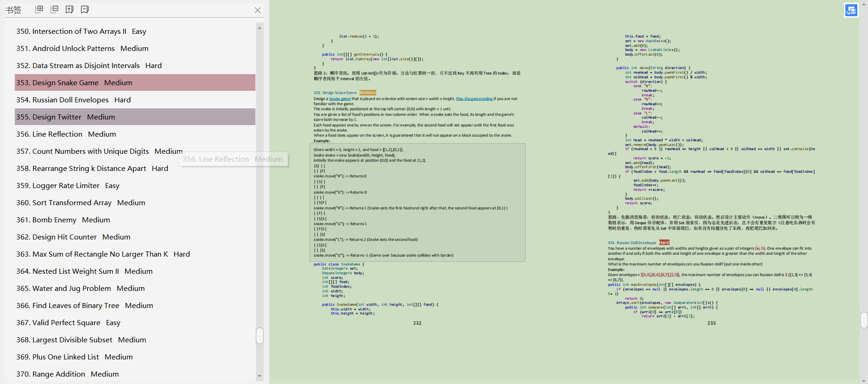Expand all bookmarks in the panel
Screen dimensions: 868x384
(x=39, y=9)
